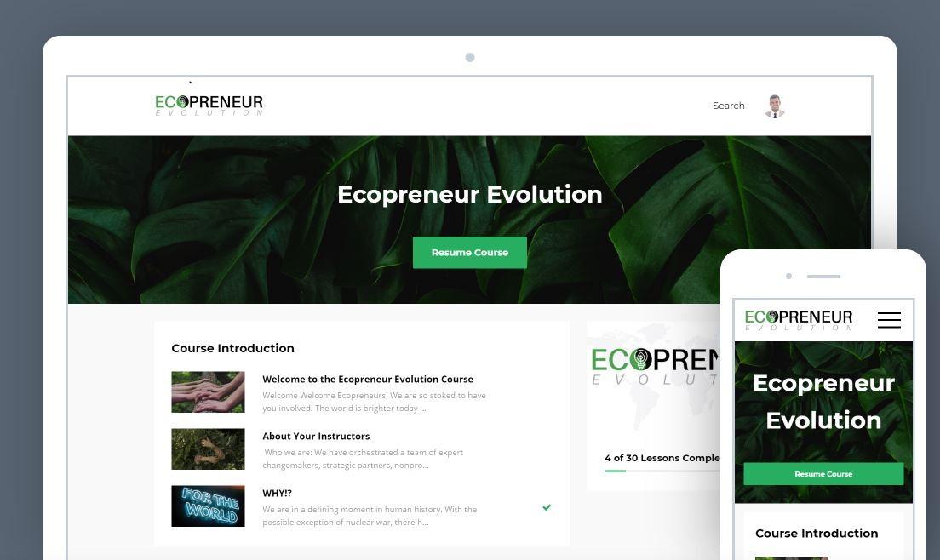Open Welcome to the Ecopreneur Evolution Course lesson

tap(368, 379)
